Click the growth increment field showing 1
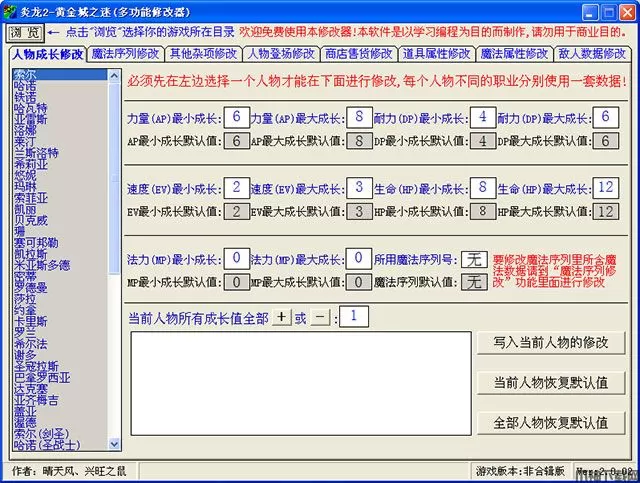This screenshot has width=640, height=483. 354,316
